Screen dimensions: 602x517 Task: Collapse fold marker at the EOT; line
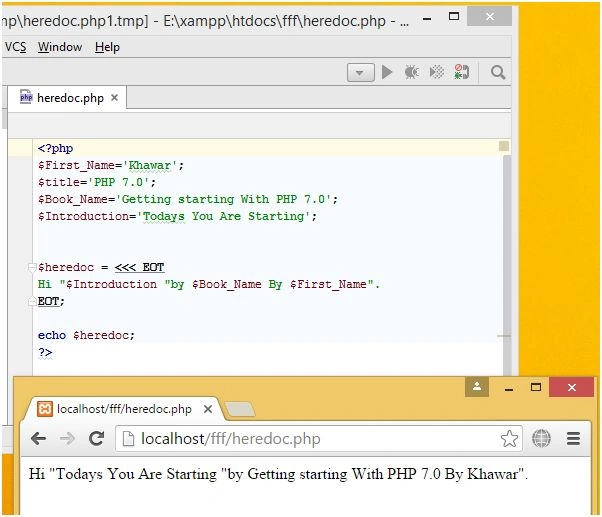pyautogui.click(x=32, y=301)
